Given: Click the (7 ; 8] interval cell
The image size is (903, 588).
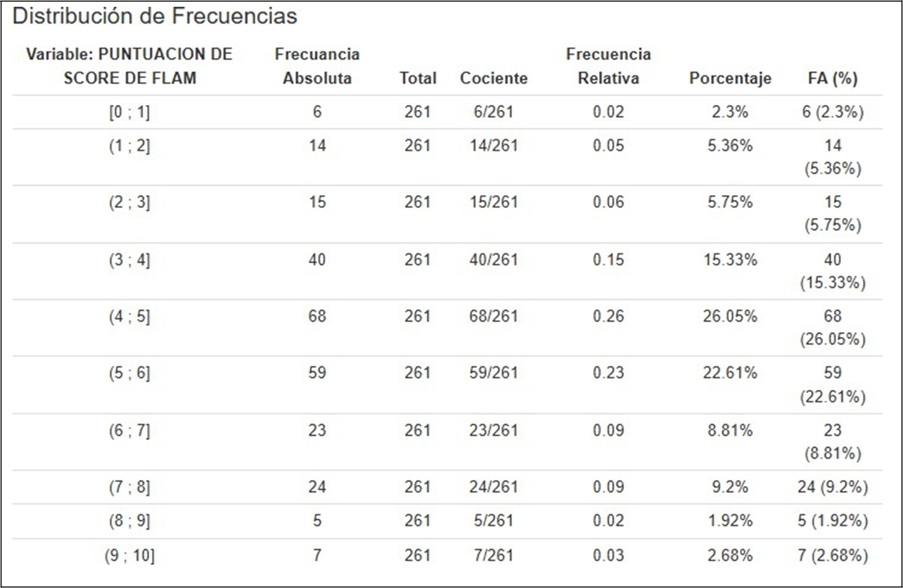Looking at the screenshot, I should point(129,487).
